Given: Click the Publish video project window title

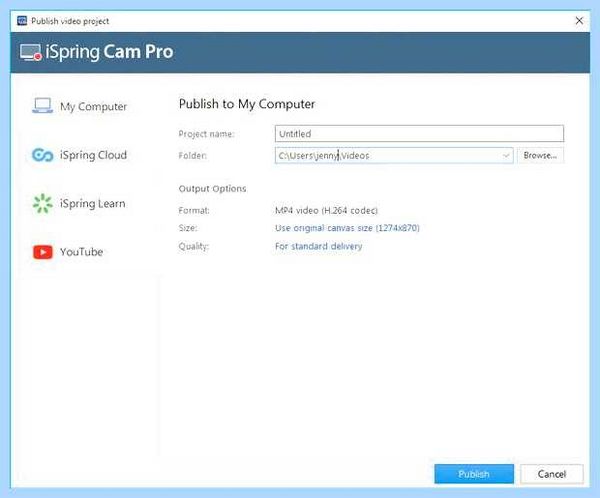Looking at the screenshot, I should point(70,21).
